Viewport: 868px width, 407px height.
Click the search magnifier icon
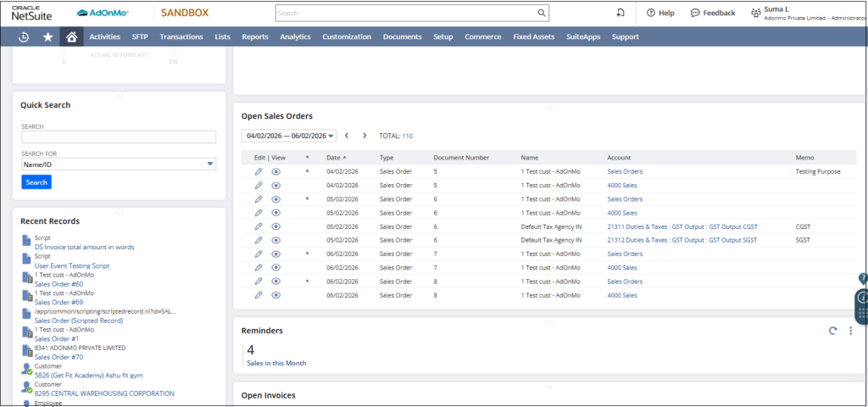tap(542, 14)
